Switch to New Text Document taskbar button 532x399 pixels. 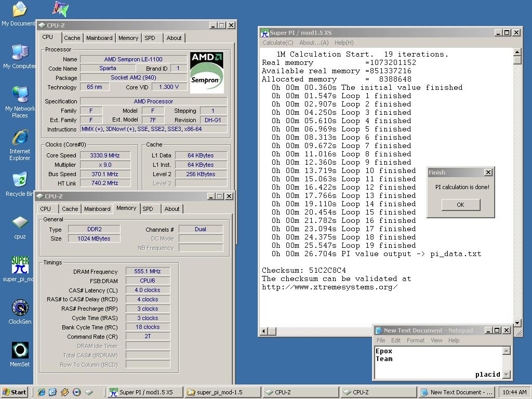pyautogui.click(x=456, y=392)
